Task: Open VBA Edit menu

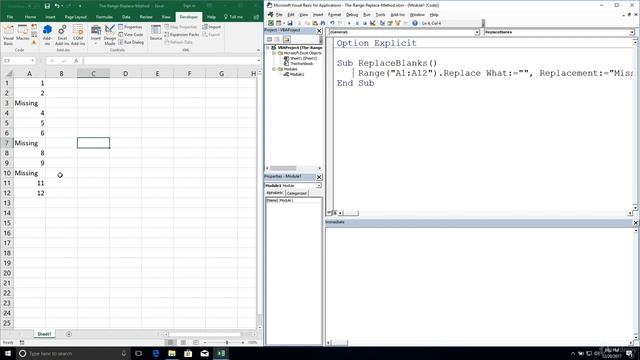Action: click(291, 15)
